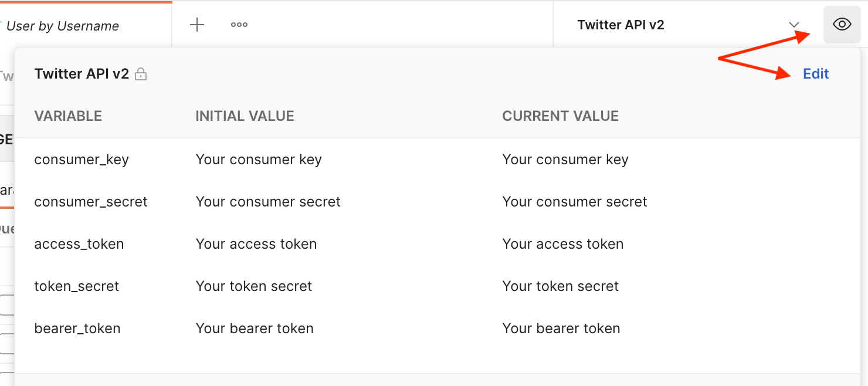Click initial value "Your consumer secret"
The height and width of the screenshot is (386, 868).
[x=268, y=202]
